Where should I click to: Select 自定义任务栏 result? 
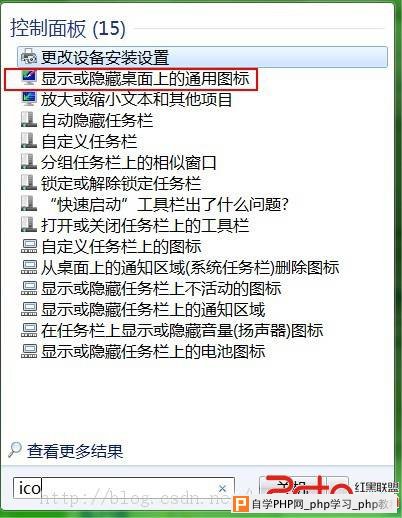coord(89,141)
